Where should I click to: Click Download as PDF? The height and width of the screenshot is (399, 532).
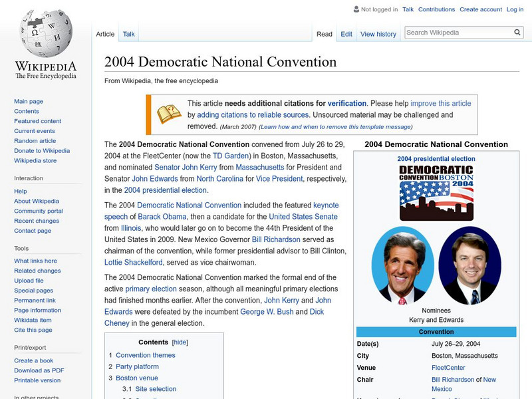[39, 370]
